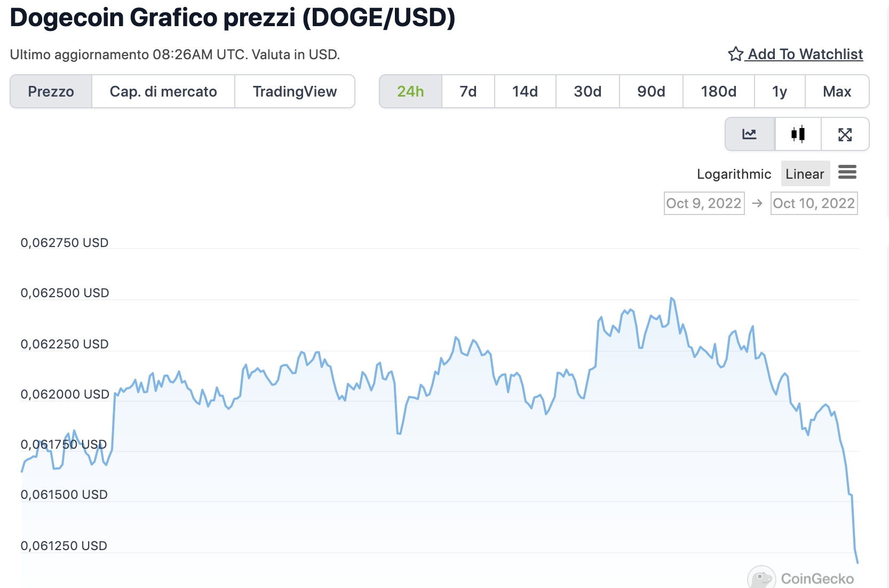Open the chart hamburger menu
Screen dimensions: 889x588
click(x=847, y=172)
